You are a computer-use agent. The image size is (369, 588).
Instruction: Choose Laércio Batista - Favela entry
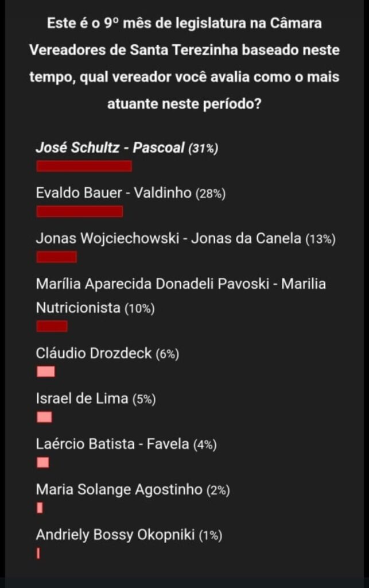[x=112, y=444]
